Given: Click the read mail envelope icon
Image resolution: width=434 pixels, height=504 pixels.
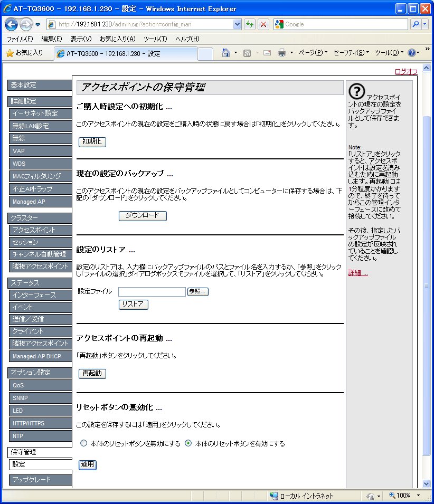Looking at the screenshot, I should [x=267, y=53].
